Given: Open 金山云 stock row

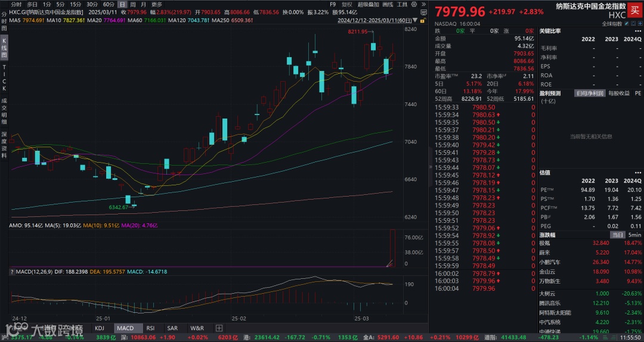Looking at the screenshot, I should [590, 272].
